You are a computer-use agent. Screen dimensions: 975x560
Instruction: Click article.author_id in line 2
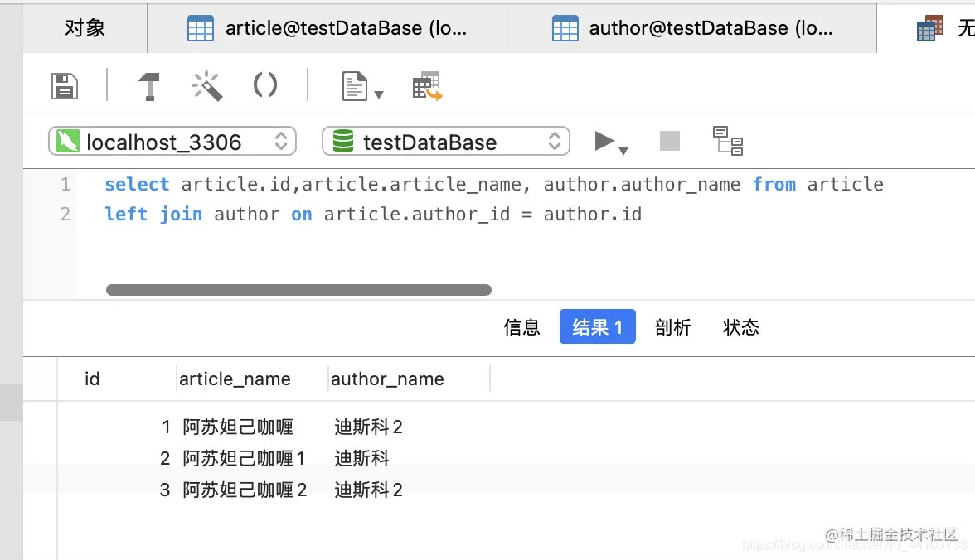[416, 214]
